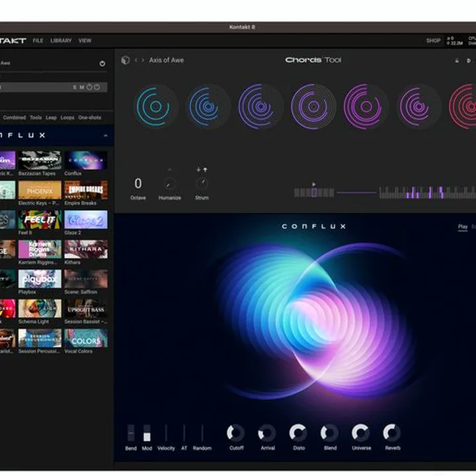Select the red seventh chord disc
Screen dimensions: 476x476
click(463, 106)
